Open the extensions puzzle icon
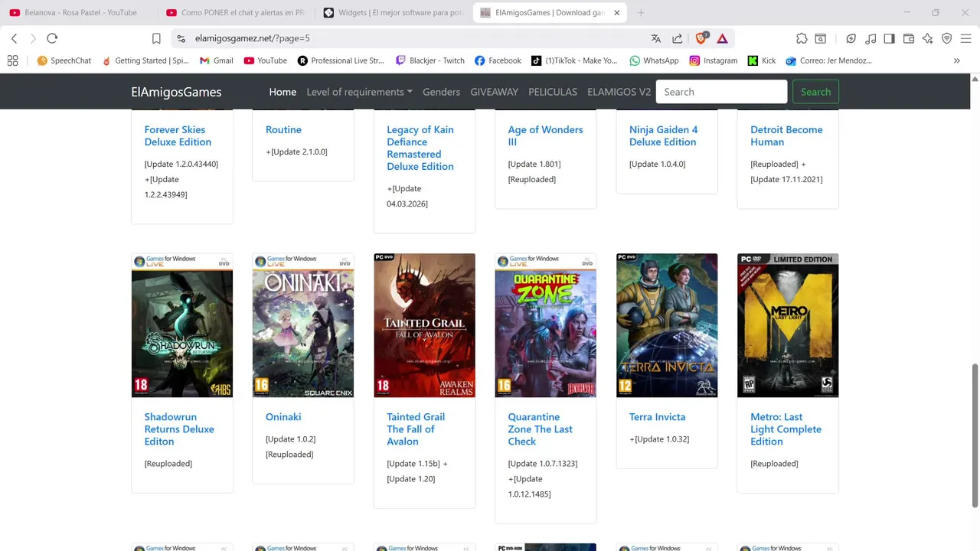The image size is (980, 551). [802, 38]
